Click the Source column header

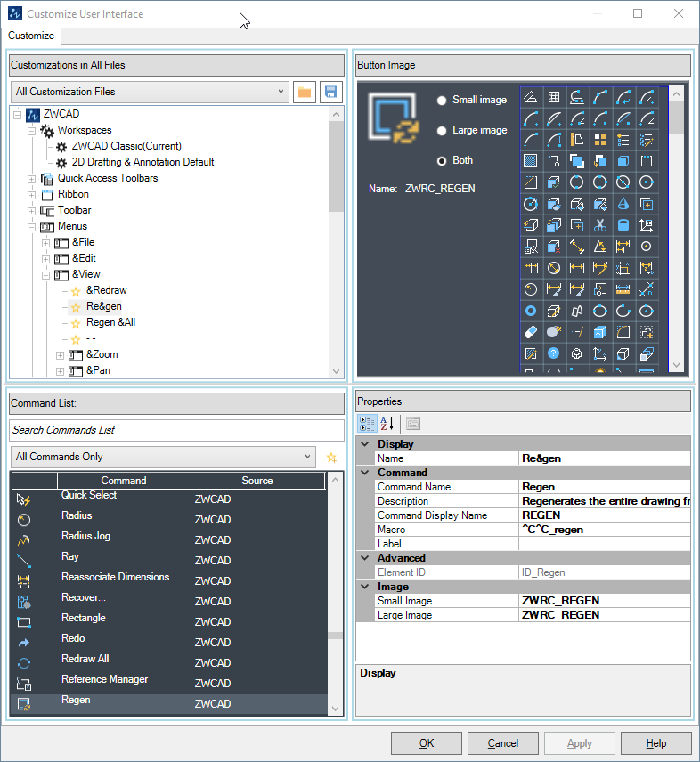point(257,481)
